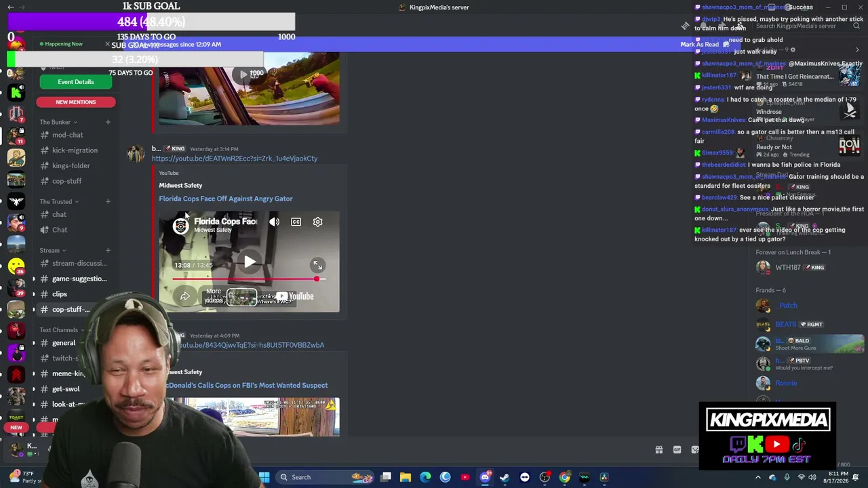Open the GIF picker

[x=677, y=450]
